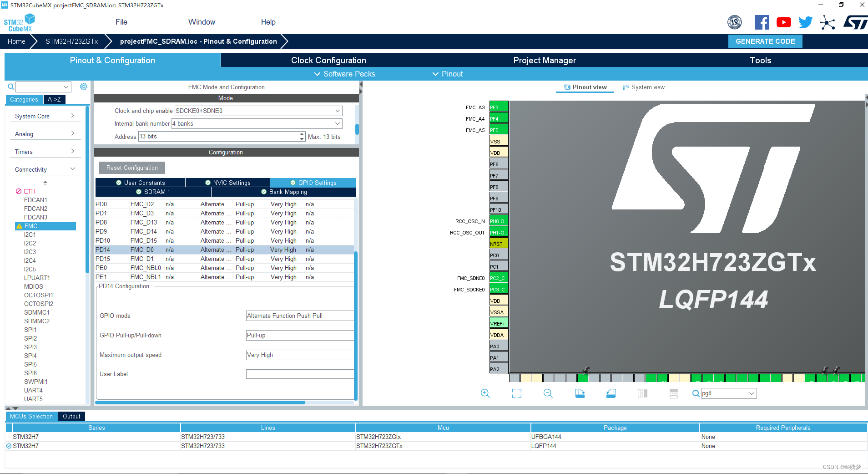
Task: Click the GENERATE CODE button
Action: pyautogui.click(x=765, y=41)
